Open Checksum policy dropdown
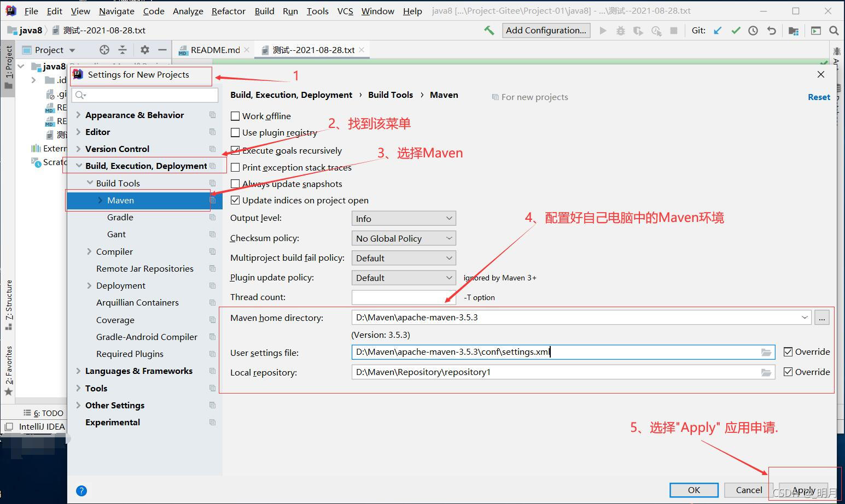The image size is (845, 504). 404,238
